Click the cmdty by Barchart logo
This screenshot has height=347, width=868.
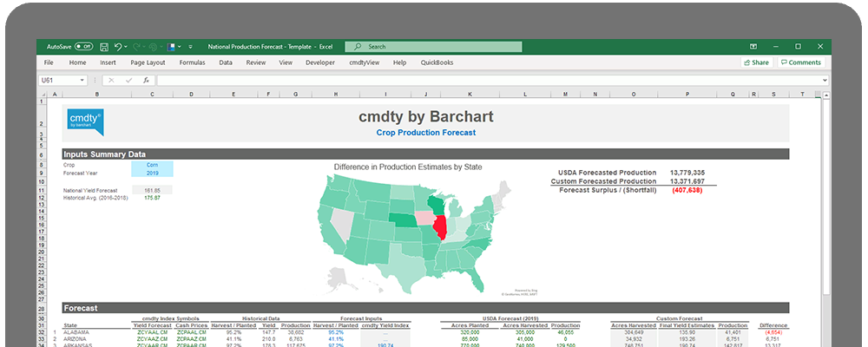pos(85,122)
